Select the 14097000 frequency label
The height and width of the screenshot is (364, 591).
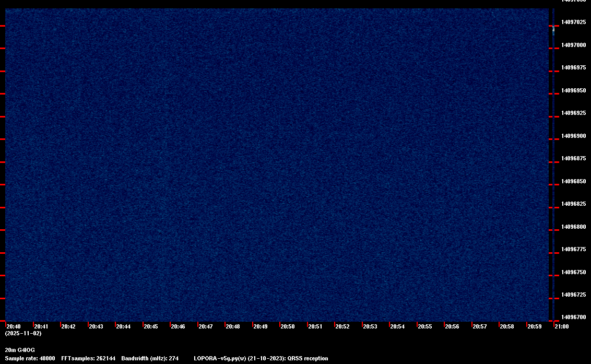pyautogui.click(x=574, y=45)
